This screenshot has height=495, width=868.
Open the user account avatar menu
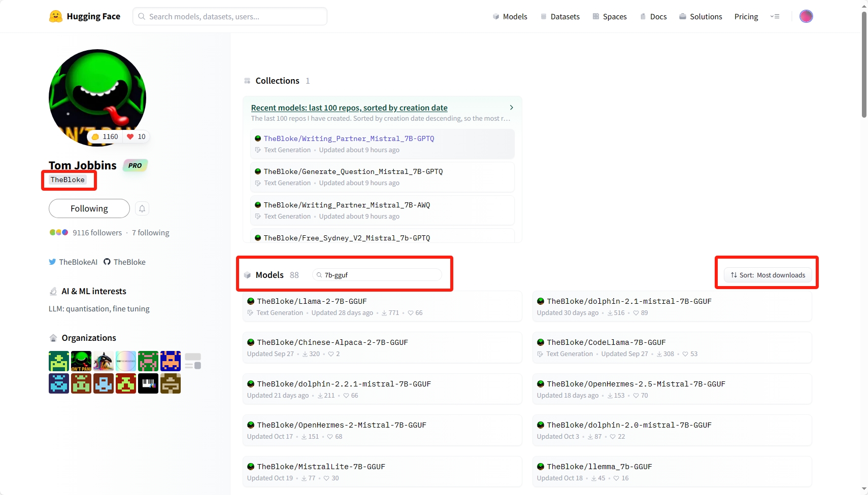806,16
